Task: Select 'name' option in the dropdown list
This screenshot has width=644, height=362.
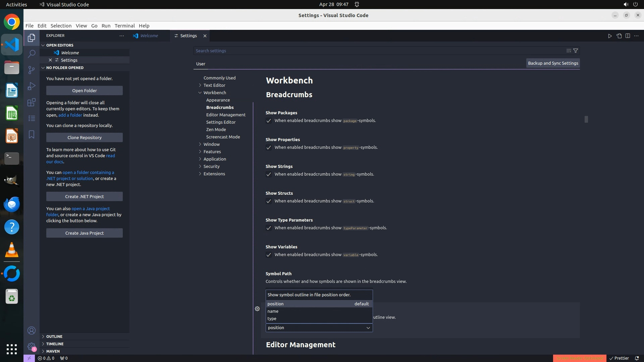Action: 273,311
